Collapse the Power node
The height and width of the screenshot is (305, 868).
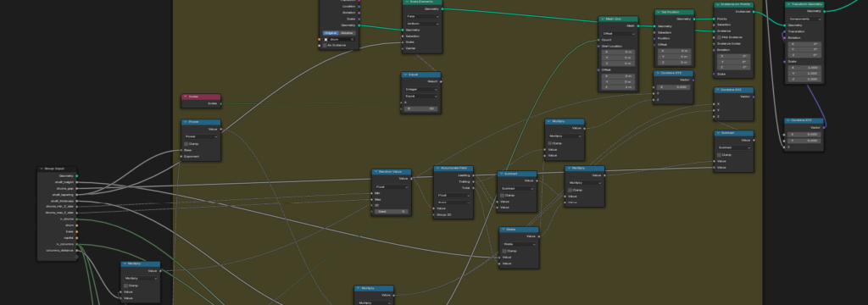(x=186, y=122)
